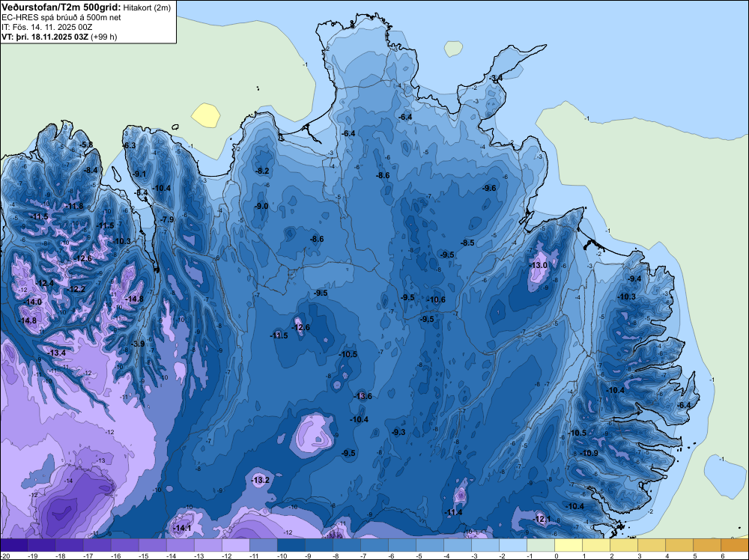This screenshot has height=560, width=749.
Task: Click the '-13.6' temperature value on the map
Action: [363, 396]
